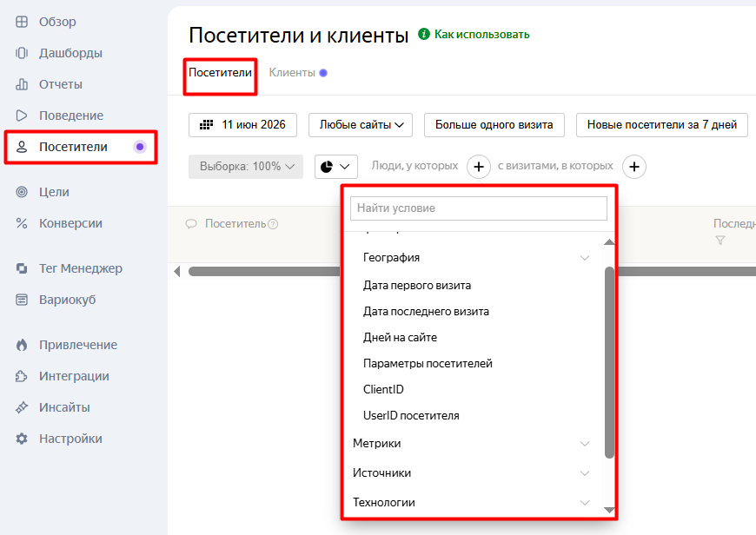
Task: Open the Любые сайты dropdown
Action: pyautogui.click(x=361, y=125)
